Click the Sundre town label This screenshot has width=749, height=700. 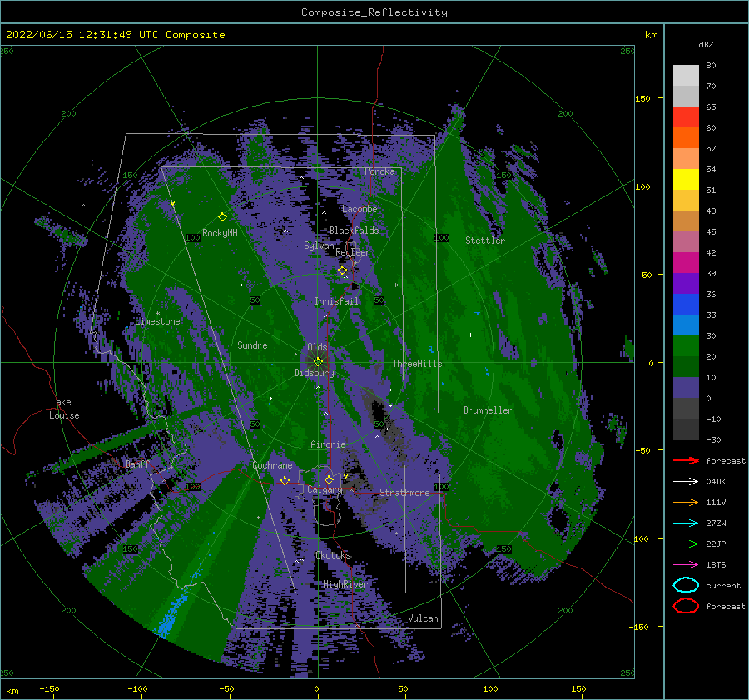(x=252, y=345)
